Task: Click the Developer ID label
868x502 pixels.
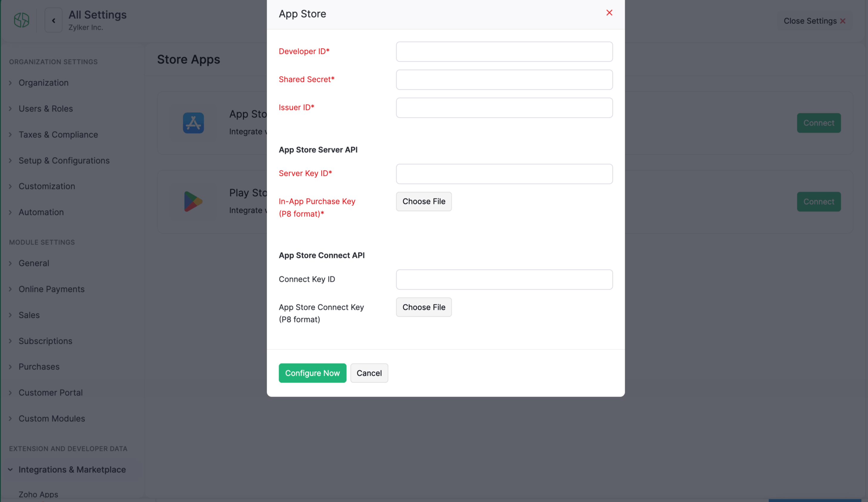Action: click(304, 51)
